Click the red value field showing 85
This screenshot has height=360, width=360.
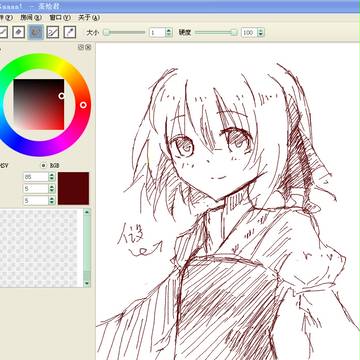pos(36,177)
